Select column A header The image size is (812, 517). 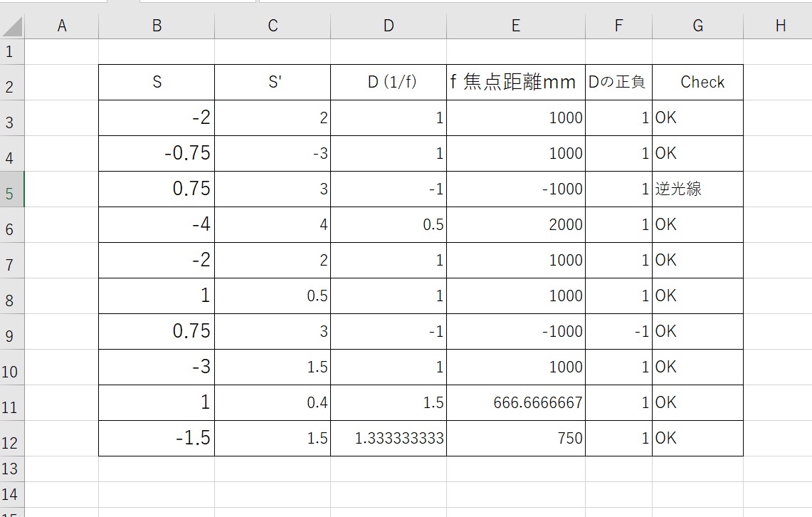62,26
